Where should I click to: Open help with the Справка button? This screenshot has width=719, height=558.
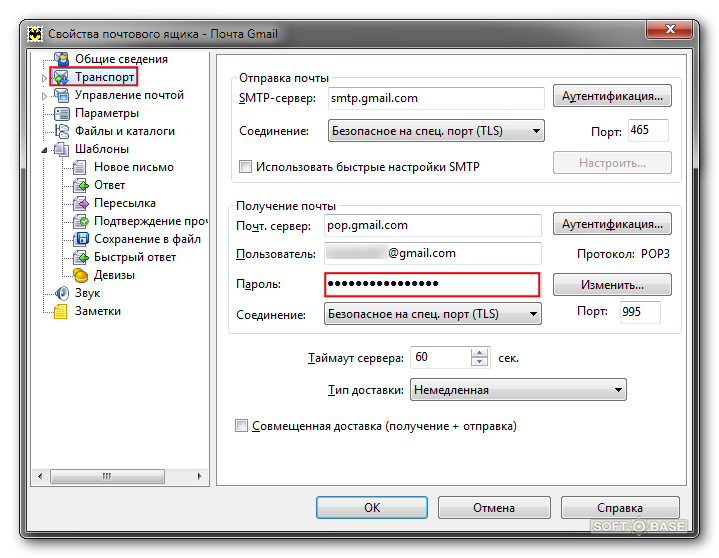pyautogui.click(x=619, y=508)
